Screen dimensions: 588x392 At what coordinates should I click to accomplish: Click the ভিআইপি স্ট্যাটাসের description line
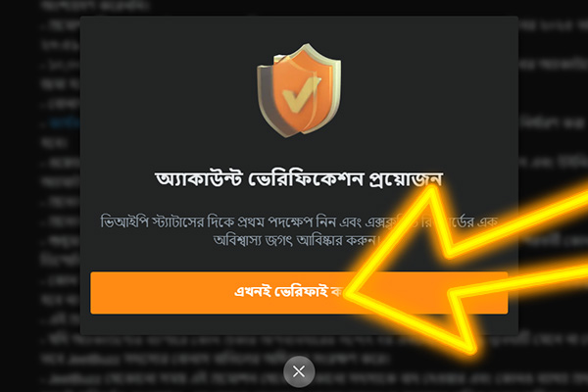[x=299, y=221]
